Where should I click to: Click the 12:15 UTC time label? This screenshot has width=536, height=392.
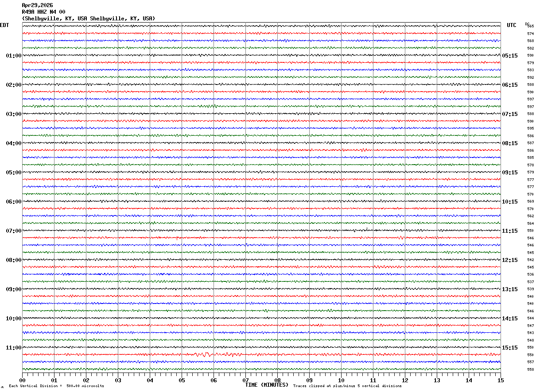pyautogui.click(x=509, y=260)
